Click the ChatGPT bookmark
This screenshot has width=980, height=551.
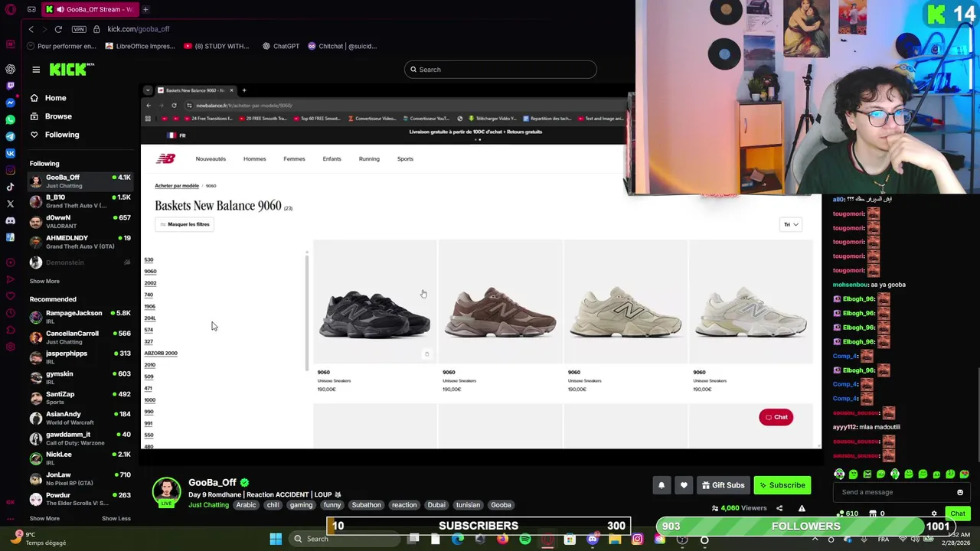[281, 46]
